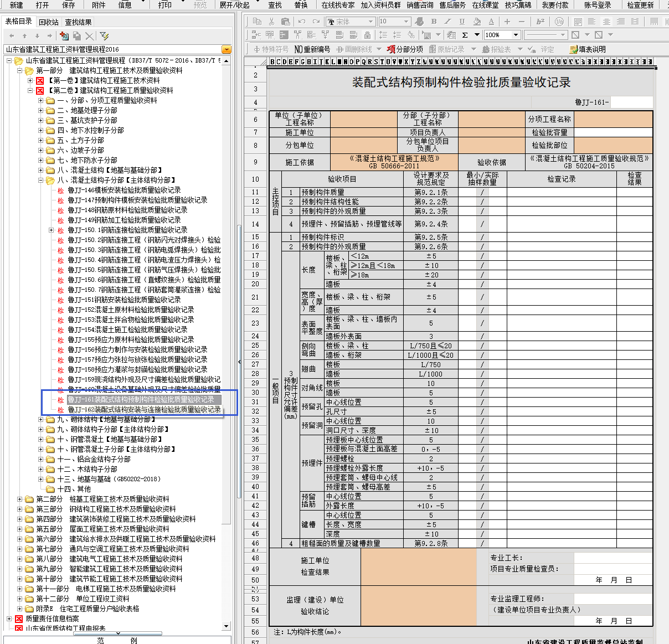Click the clipboard paste icon
Viewport: 669px width, 644px height.
[x=286, y=21]
